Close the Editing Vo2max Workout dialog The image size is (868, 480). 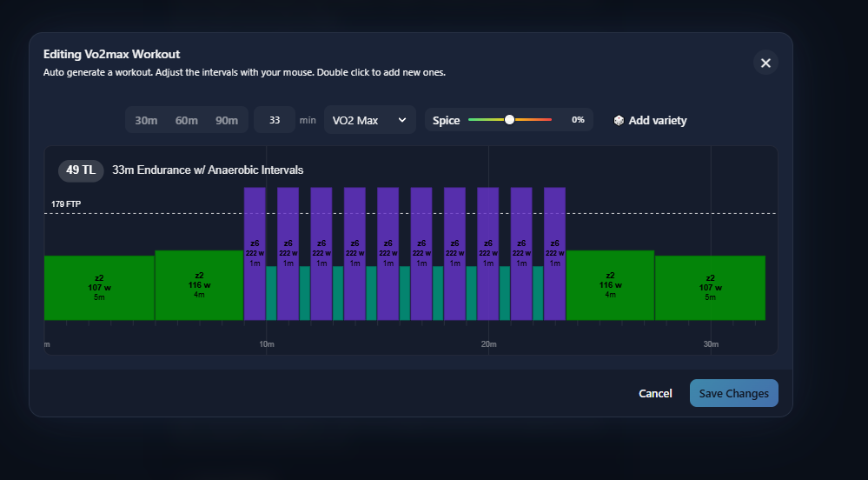(x=765, y=63)
